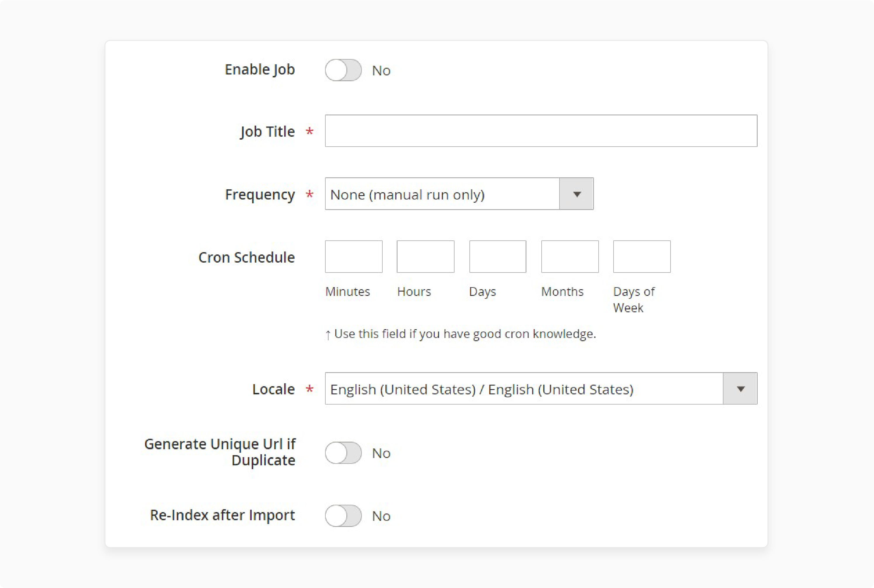Click Cron Schedule Days of Week field
Viewport: 874px width, 588px height.
(642, 256)
